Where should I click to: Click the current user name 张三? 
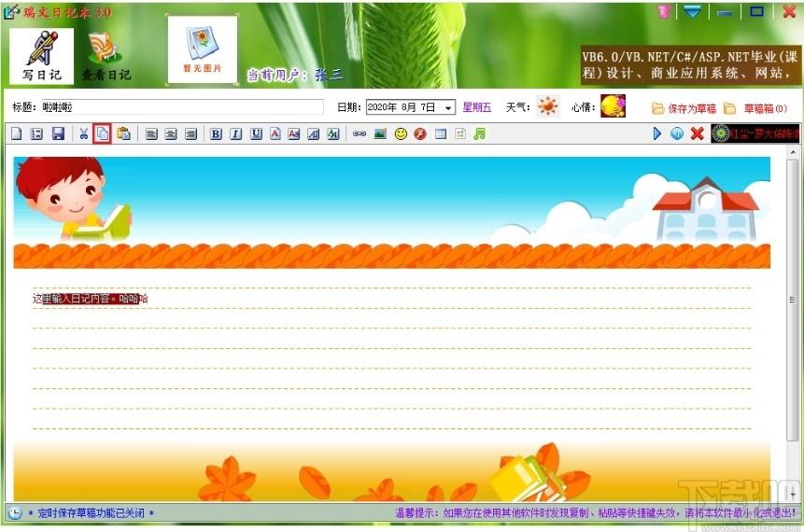coord(329,75)
